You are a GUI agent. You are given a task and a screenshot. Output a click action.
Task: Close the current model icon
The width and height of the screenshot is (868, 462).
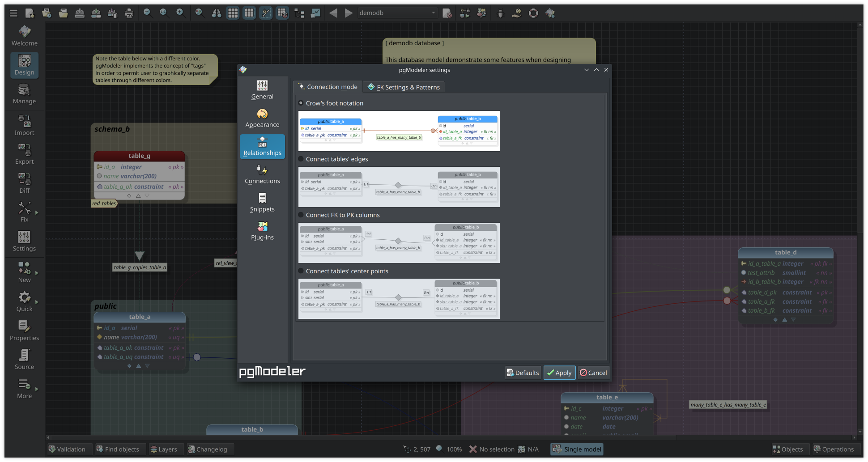[447, 13]
